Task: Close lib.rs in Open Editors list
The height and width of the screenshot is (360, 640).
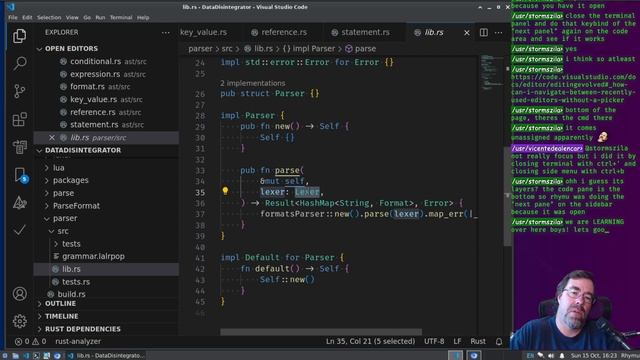Action: pos(52,138)
